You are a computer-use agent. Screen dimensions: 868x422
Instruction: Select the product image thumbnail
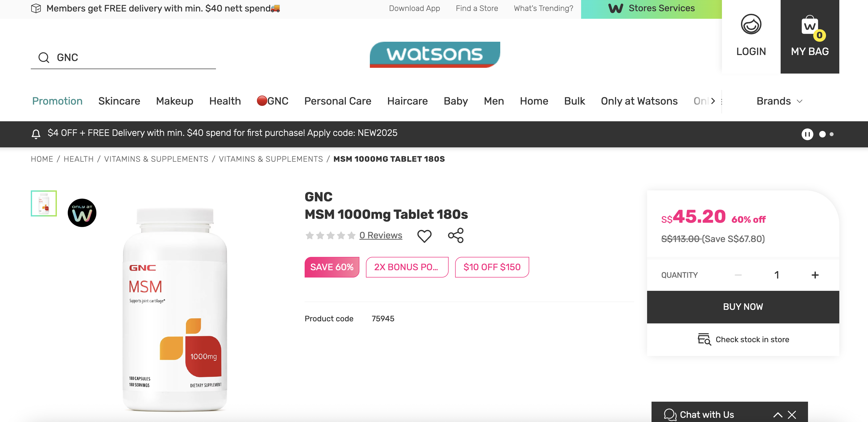pos(44,203)
